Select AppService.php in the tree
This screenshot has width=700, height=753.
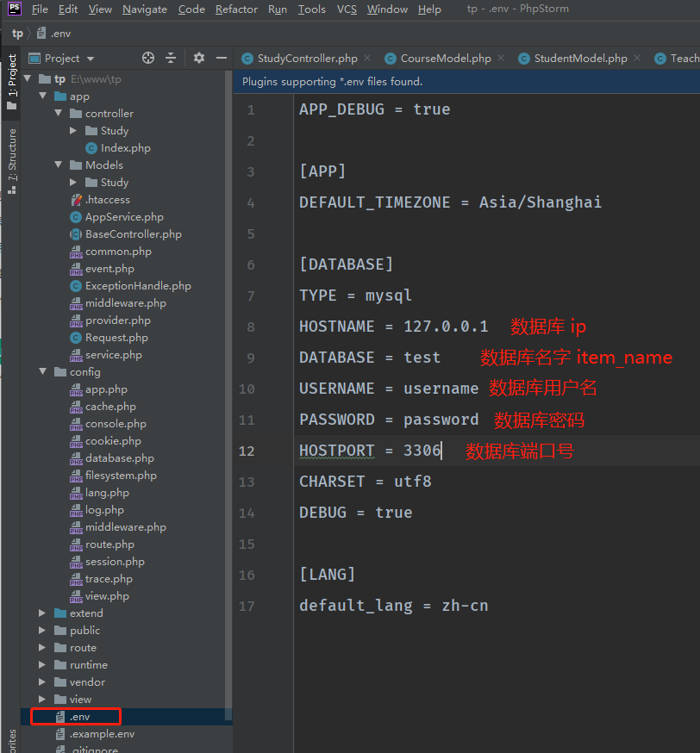coord(116,217)
